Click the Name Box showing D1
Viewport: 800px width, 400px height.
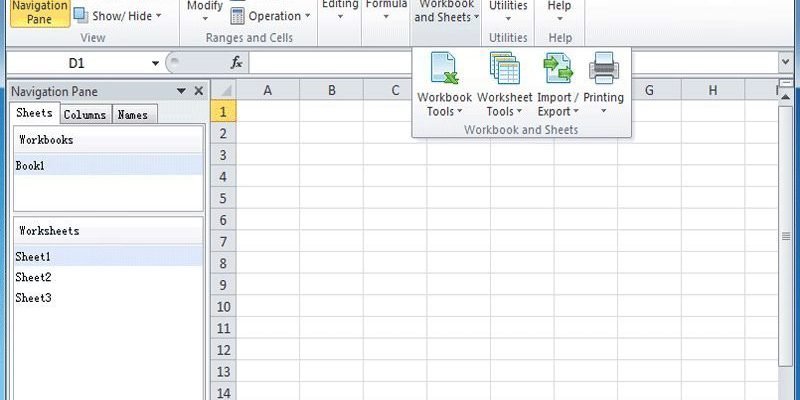pyautogui.click(x=78, y=63)
